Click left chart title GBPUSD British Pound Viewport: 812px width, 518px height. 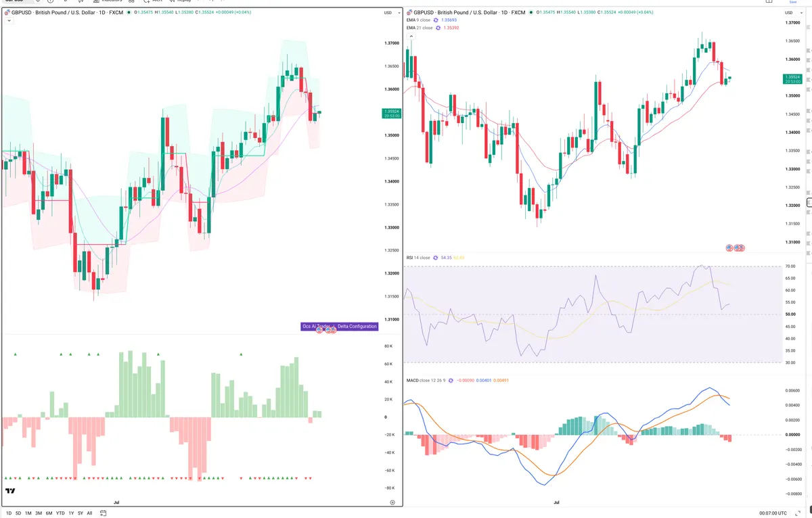point(67,13)
